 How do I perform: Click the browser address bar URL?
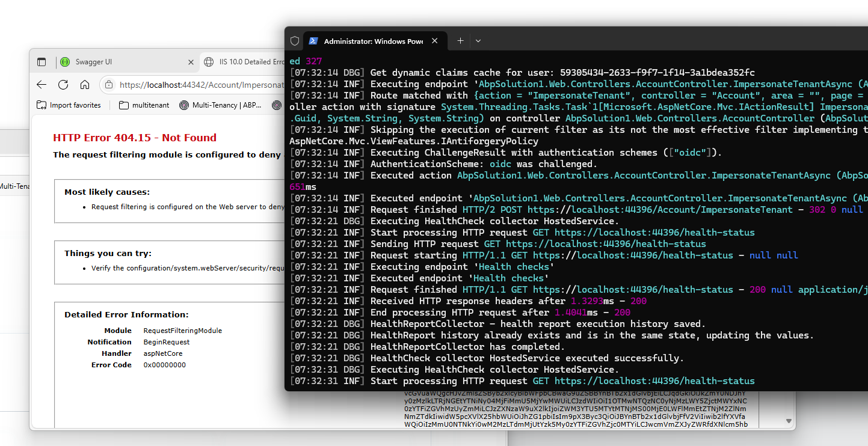(202, 85)
